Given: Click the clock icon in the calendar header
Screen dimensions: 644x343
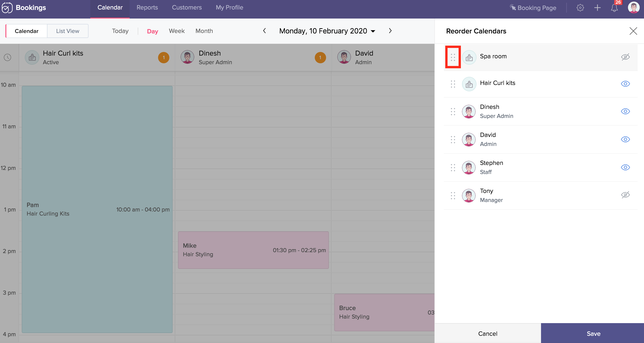Looking at the screenshot, I should point(7,57).
